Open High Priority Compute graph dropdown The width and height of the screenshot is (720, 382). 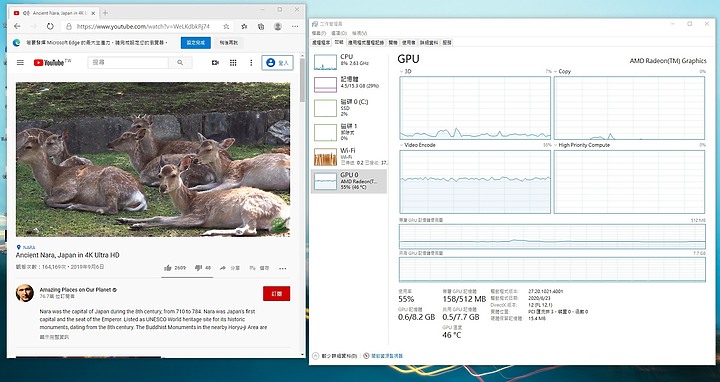pos(582,145)
